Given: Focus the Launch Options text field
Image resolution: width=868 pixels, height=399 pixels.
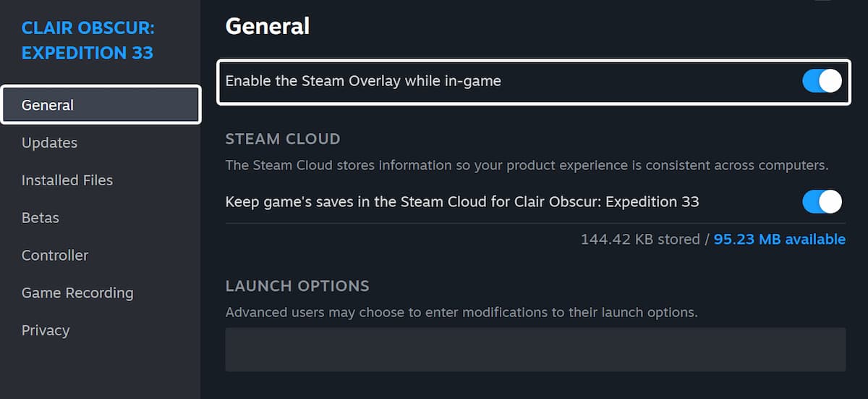Looking at the screenshot, I should 535,349.
